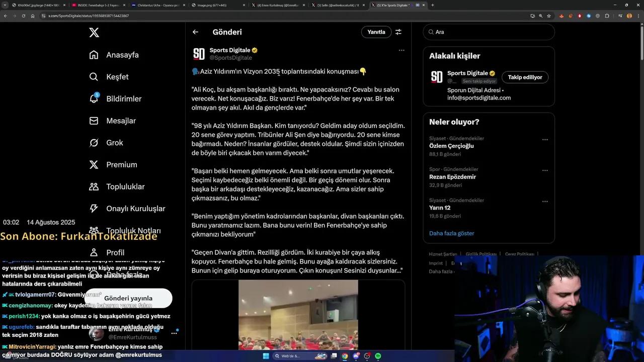Open options for Yarın 12 trend
This screenshot has height=362, width=644.
point(545,202)
